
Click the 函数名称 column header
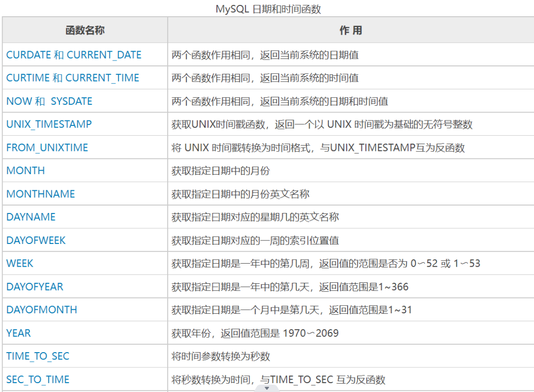(x=85, y=30)
